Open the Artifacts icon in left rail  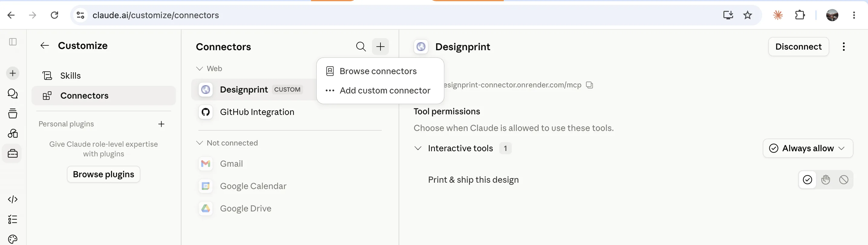point(13,133)
